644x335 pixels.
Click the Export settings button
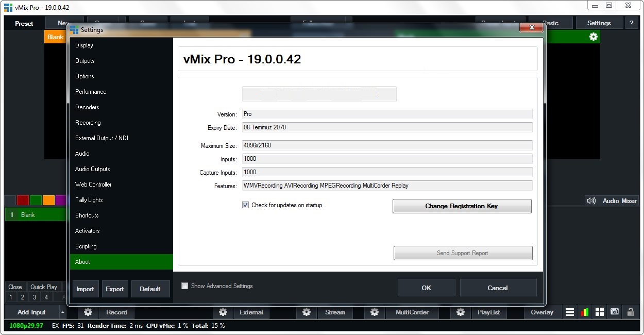[115, 289]
